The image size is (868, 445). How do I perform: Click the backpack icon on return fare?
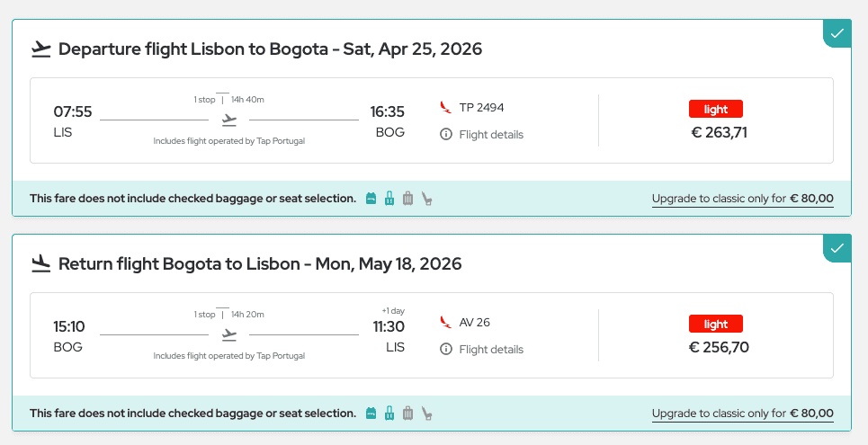(x=371, y=414)
